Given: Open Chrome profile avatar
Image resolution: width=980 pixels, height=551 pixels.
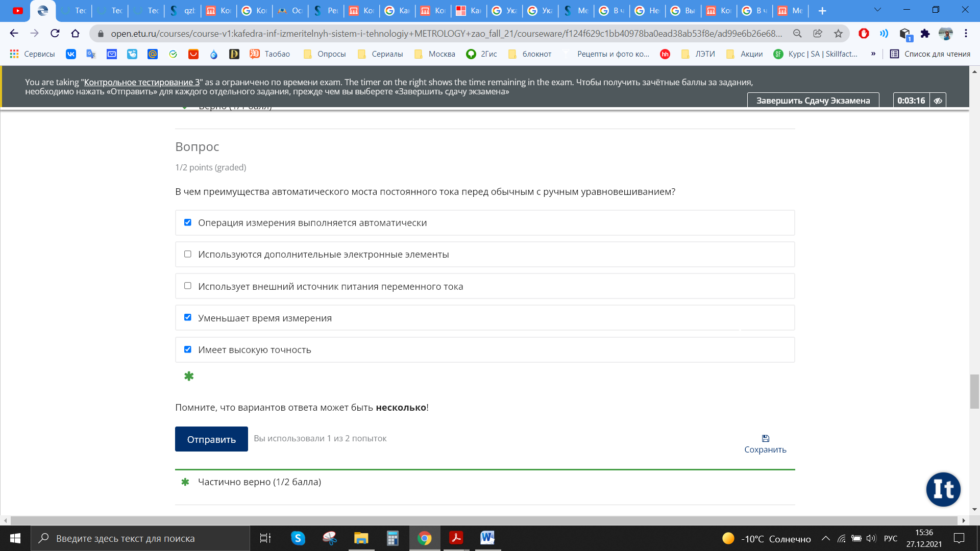Looking at the screenshot, I should [945, 34].
